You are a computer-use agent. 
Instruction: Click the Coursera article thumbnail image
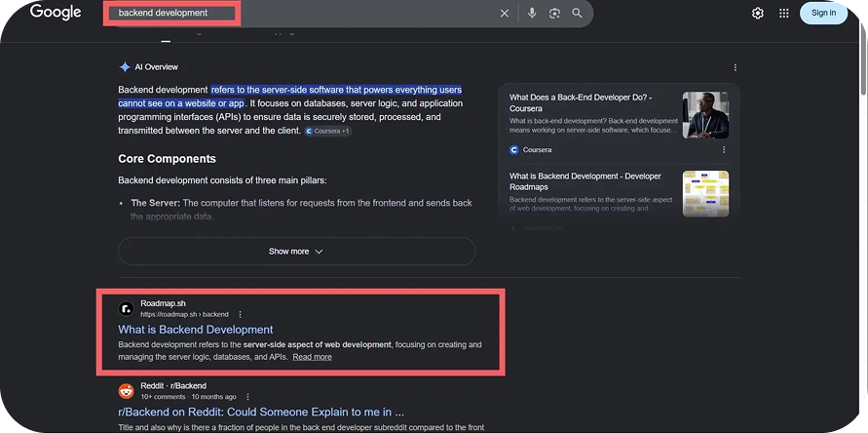pos(705,115)
